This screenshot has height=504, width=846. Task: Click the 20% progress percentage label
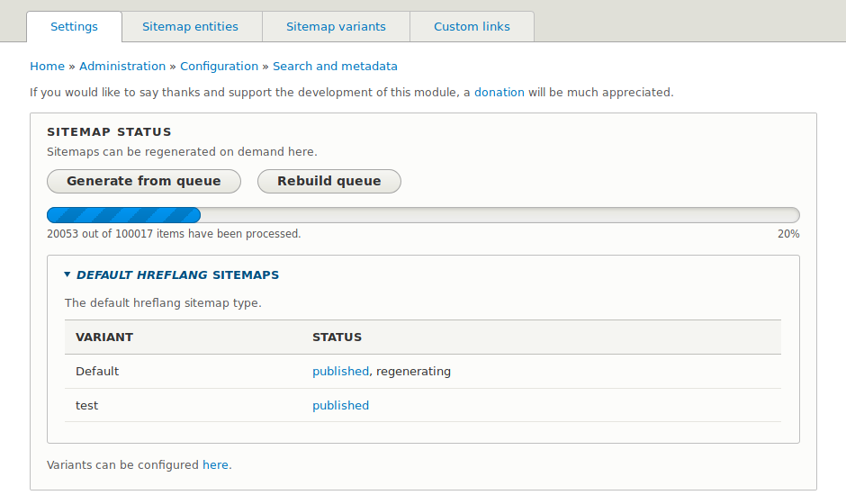788,234
